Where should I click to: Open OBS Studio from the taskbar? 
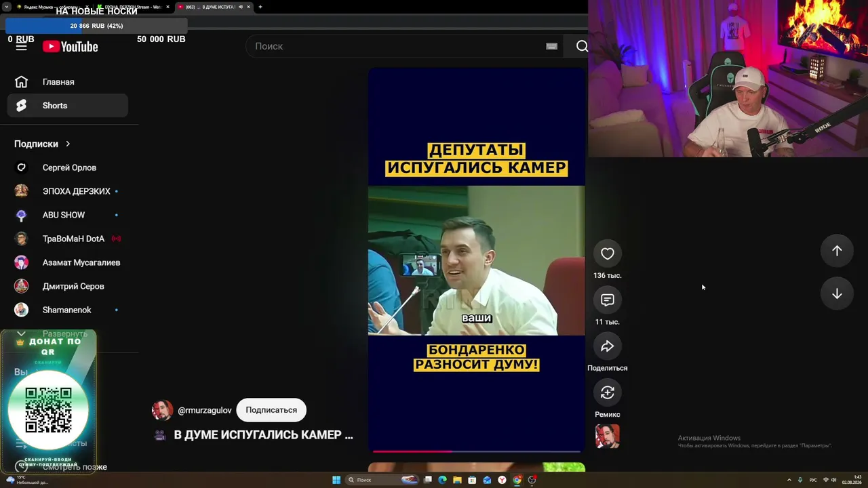pos(532,480)
